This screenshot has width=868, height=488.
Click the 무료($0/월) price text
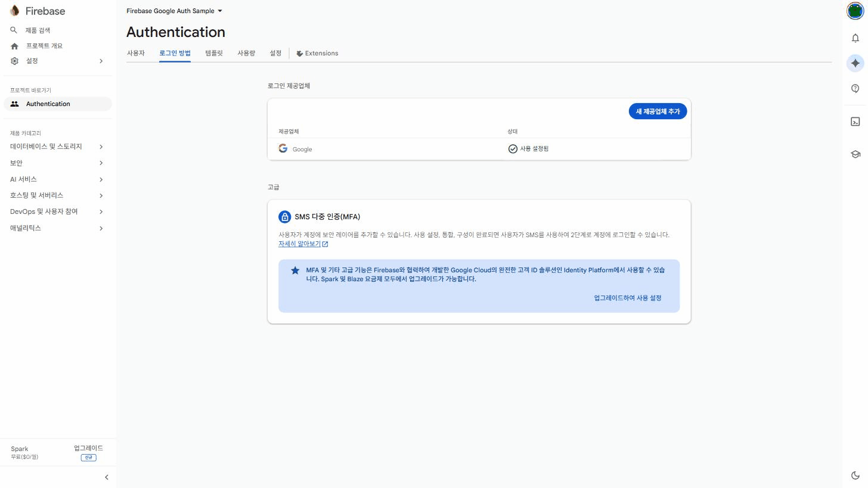pyautogui.click(x=24, y=457)
